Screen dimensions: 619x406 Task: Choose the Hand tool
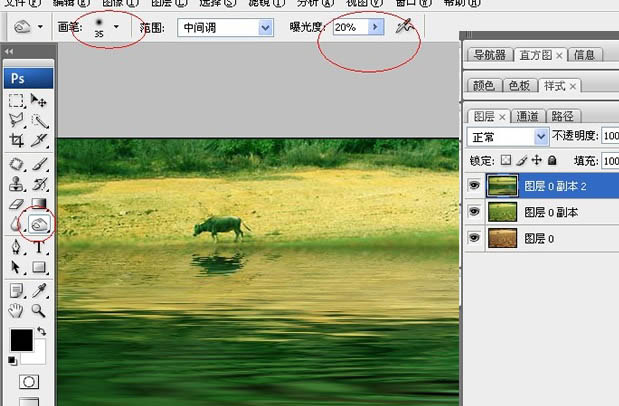point(17,310)
